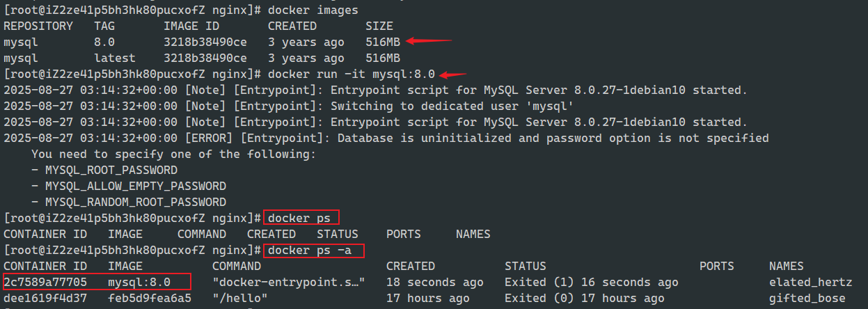Select the MYSQL_RANDOM_ROOT_PASSWORD option text
This screenshot has width=868, height=309.
click(135, 202)
